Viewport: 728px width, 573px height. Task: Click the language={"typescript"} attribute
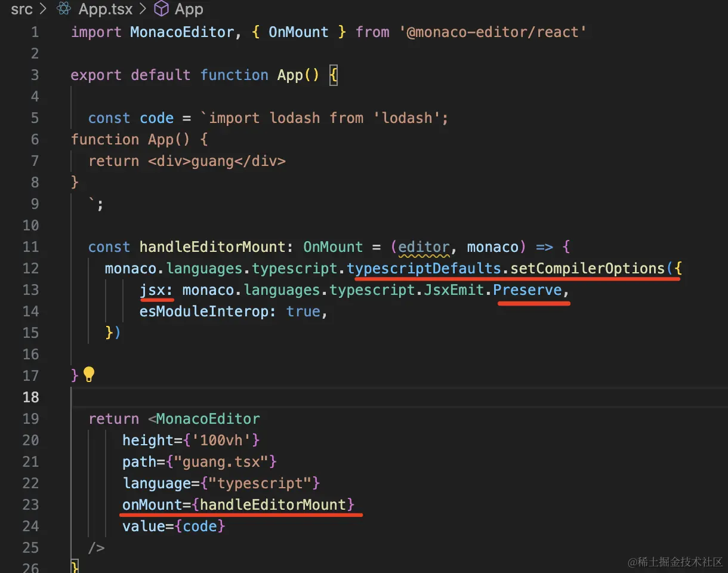[221, 483]
